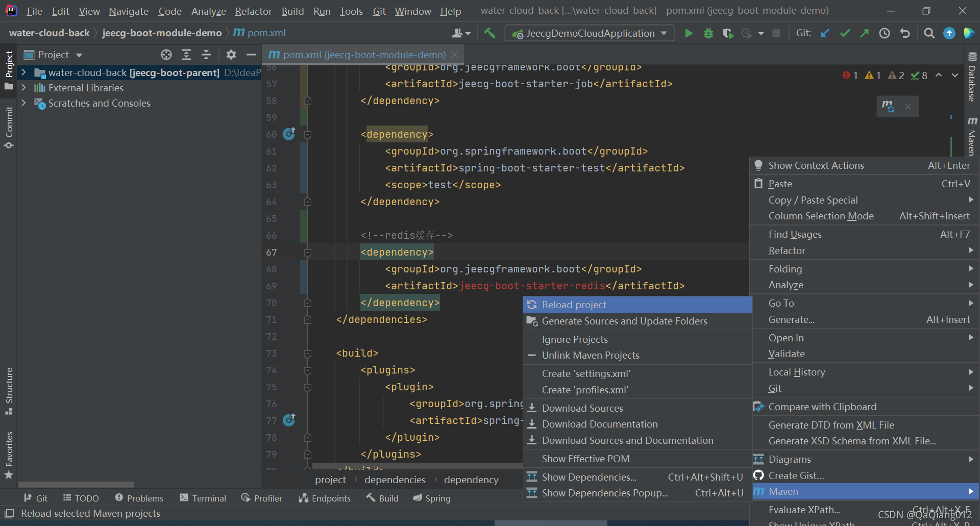Screen dimensions: 980x526
Task: Open Git tool window button at bottom
Action: coord(36,498)
